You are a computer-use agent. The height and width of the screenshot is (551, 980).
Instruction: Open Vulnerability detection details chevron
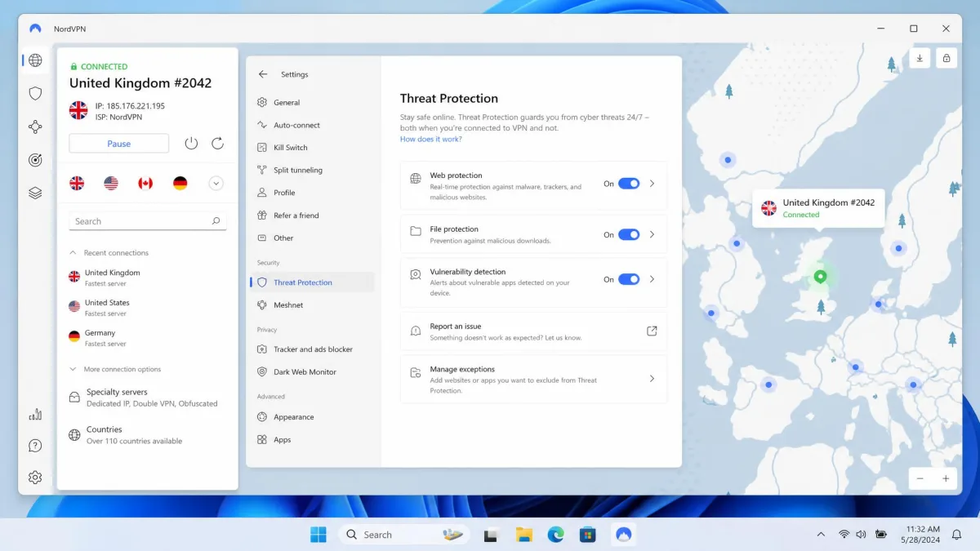tap(652, 279)
